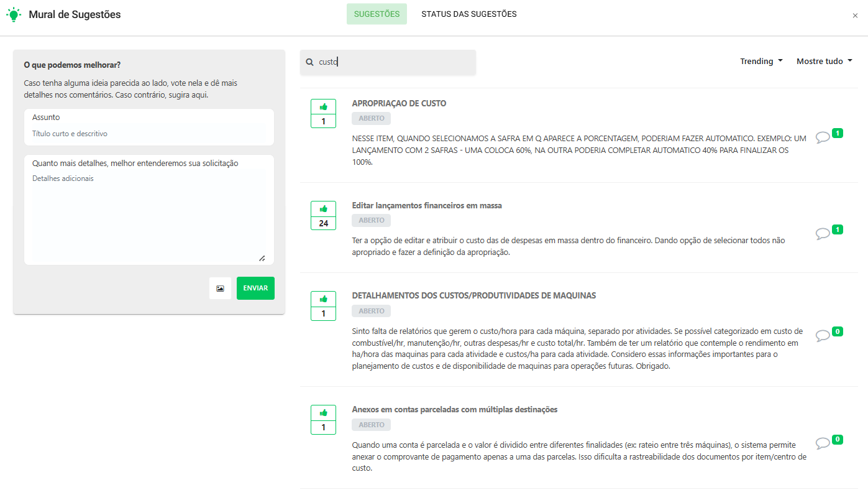Like the DETALHAMENTOS DOS CUSTOS suggestion

click(323, 299)
